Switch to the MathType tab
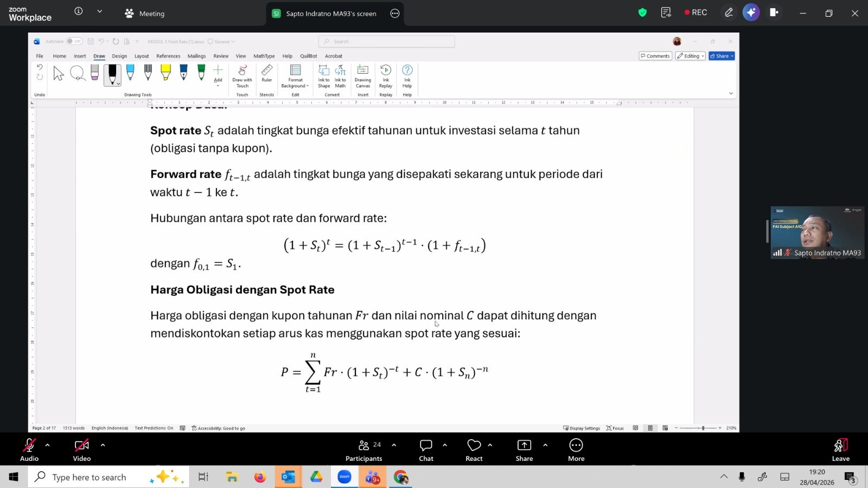 pos(264,56)
